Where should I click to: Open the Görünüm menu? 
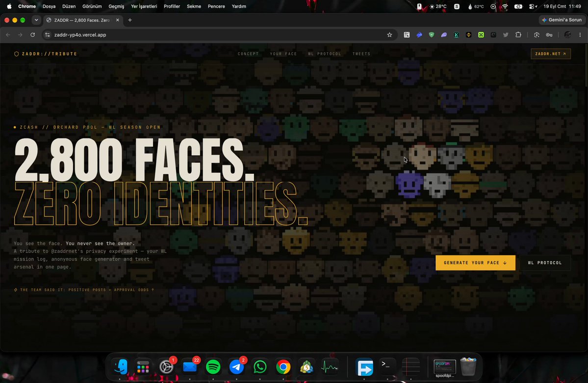(x=92, y=6)
